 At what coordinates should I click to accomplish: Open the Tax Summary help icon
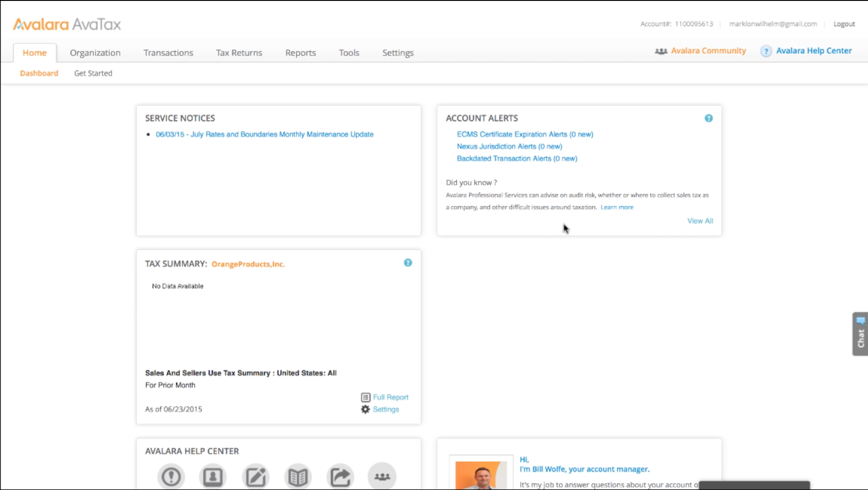(x=408, y=263)
